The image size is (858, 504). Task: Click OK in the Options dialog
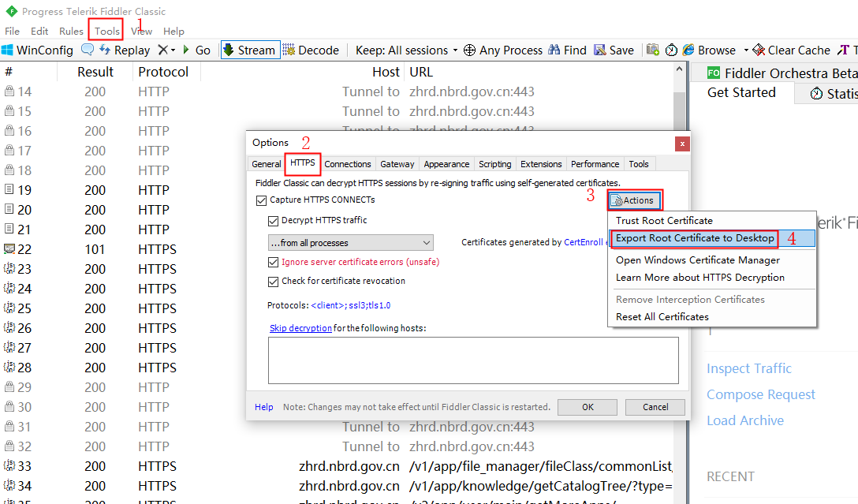[x=588, y=407]
